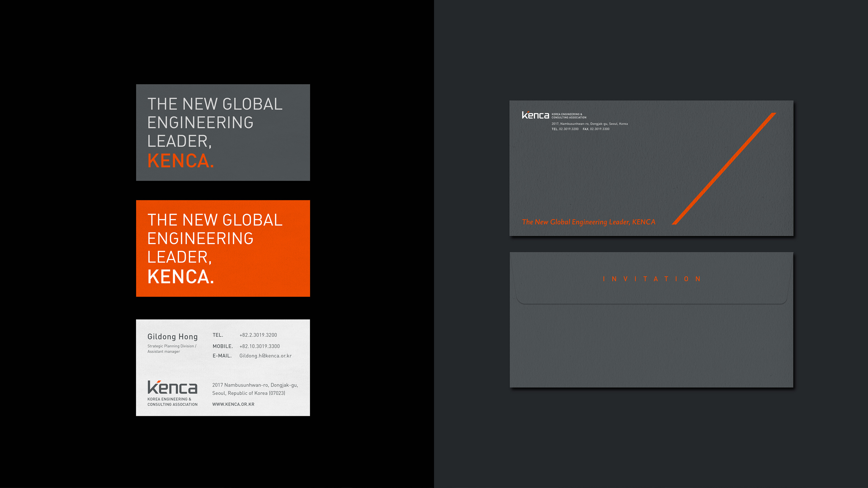This screenshot has height=488, width=868.
Task: Click the white "KENCA." text on the orange card
Action: pos(181,277)
